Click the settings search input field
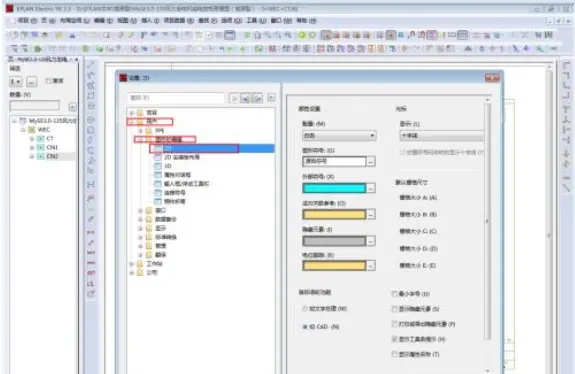The image size is (575, 374). (176, 98)
